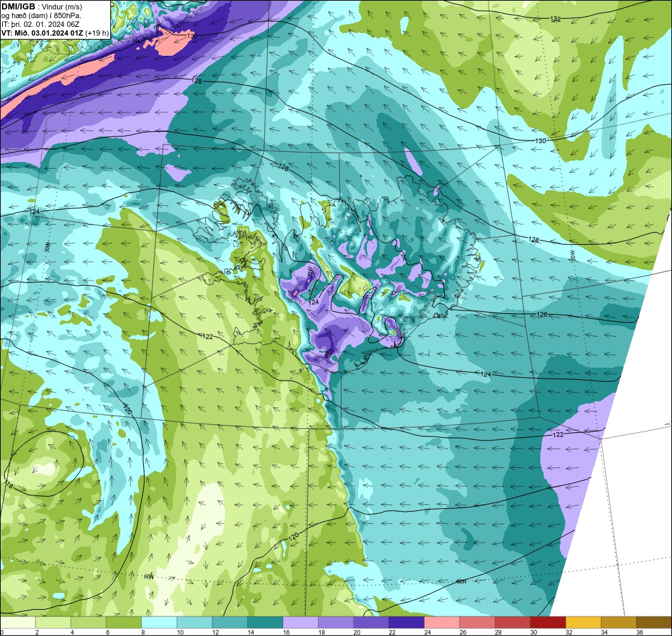Click the legend scale value '24'
This screenshot has width=672, height=636.
(427, 632)
